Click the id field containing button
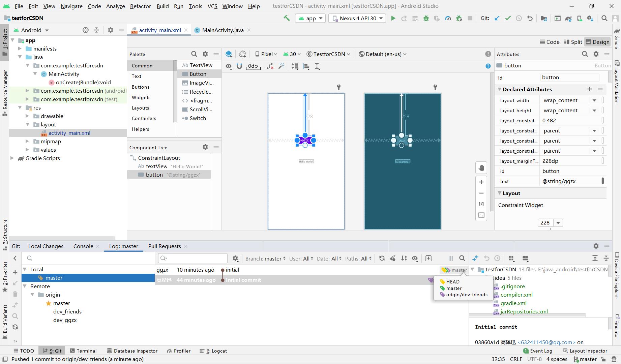Screen dimensions: 621x364 pyautogui.click(x=570, y=78)
